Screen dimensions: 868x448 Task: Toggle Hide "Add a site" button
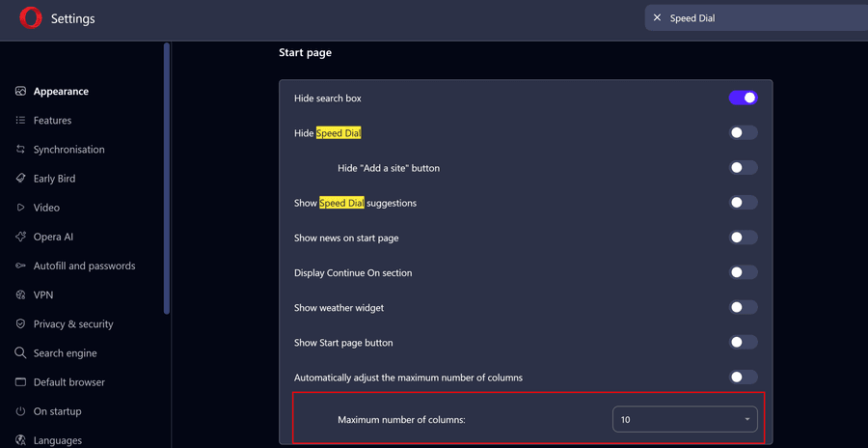743,167
